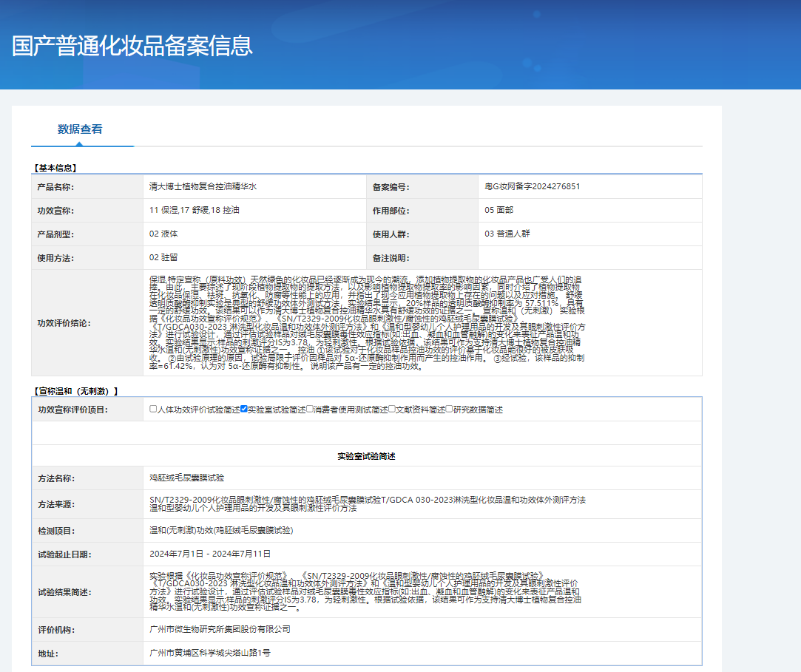Screen dimensions: 801x672
Task: Click the institution 广州市微生物研究所集团股份有限公司
Action: (x=220, y=629)
